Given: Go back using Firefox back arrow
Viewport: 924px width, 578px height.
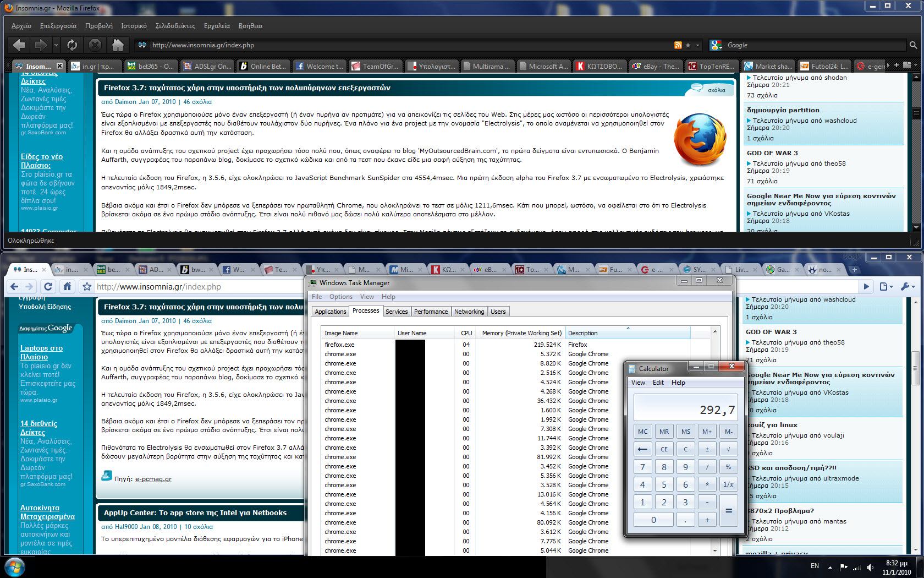Looking at the screenshot, I should [x=19, y=45].
